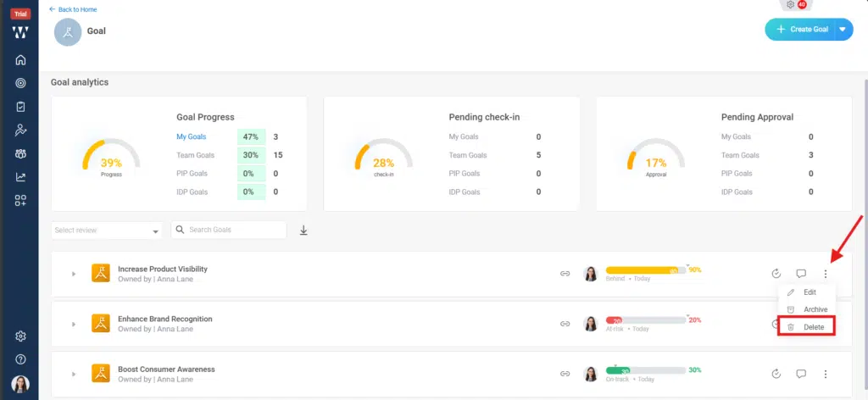
Task: Open sidebar settings gear icon
Action: [x=20, y=336]
